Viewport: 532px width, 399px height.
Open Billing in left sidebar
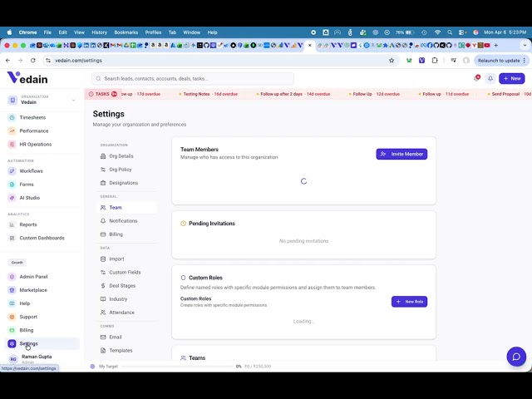[x=26, y=330]
